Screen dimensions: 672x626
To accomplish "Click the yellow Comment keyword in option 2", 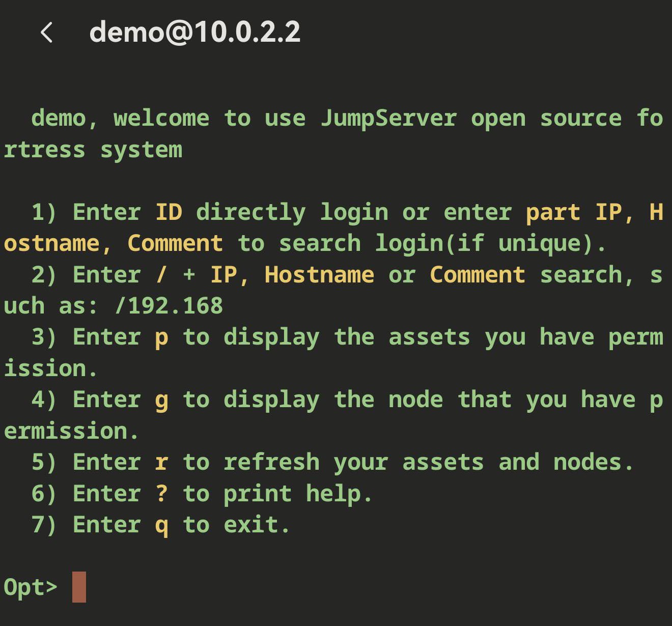I will pos(478,275).
